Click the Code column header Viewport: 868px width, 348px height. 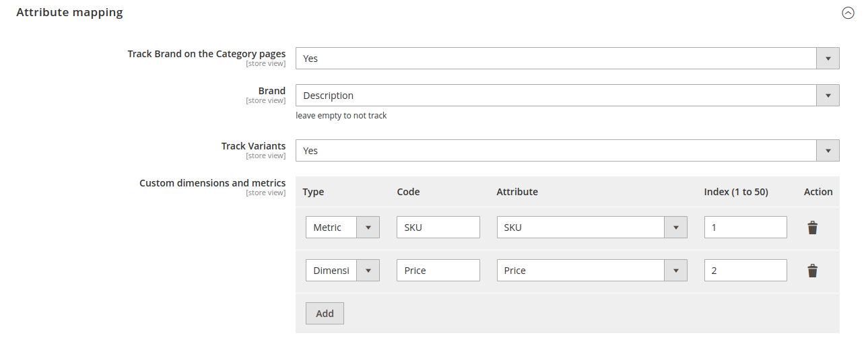click(408, 192)
